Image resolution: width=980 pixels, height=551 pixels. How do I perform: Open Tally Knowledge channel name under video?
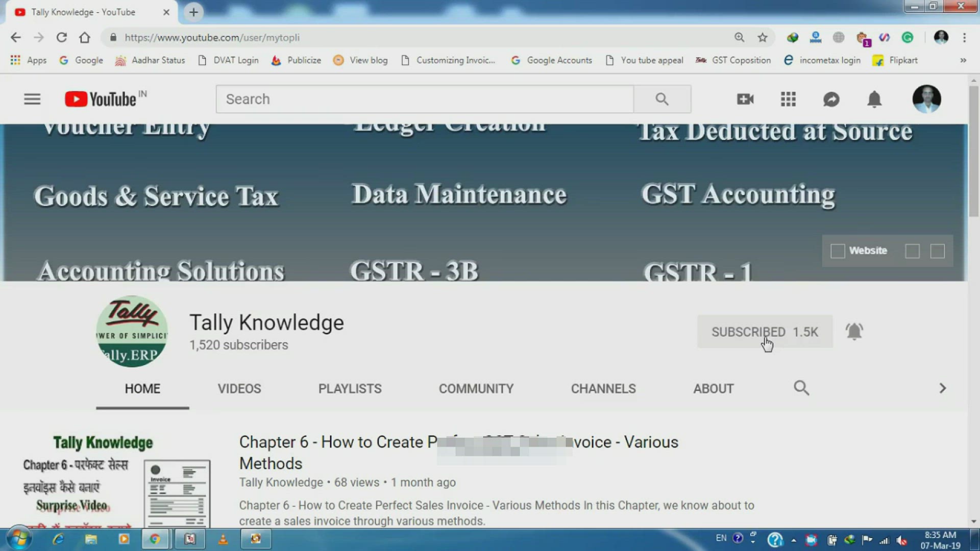pos(281,482)
